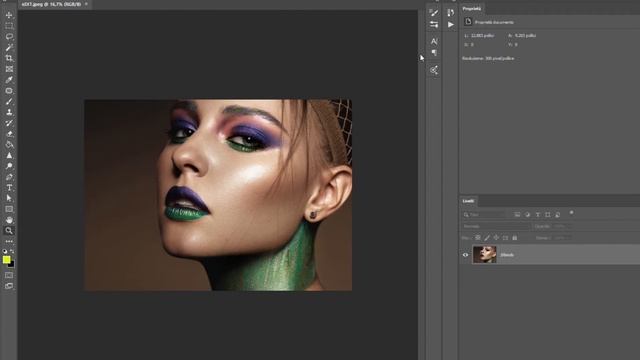The height and width of the screenshot is (360, 640).
Task: Lock all layer attributes
Action: pos(515,238)
